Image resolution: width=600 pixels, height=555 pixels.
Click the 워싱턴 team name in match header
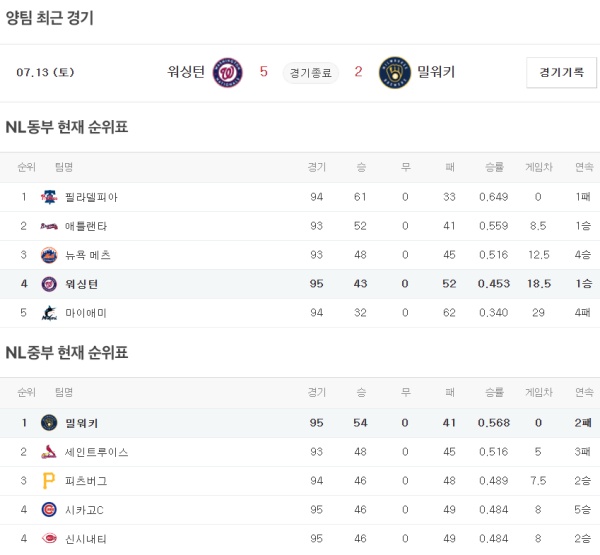coord(186,72)
